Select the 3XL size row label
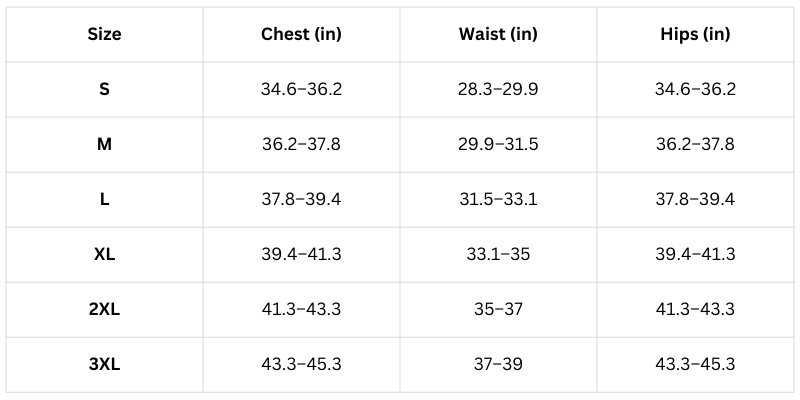 click(104, 364)
